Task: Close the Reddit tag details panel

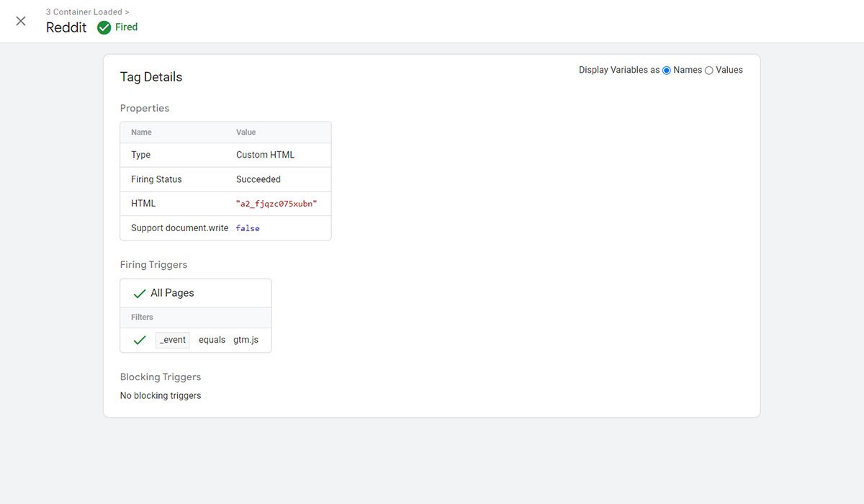Action: [21, 21]
